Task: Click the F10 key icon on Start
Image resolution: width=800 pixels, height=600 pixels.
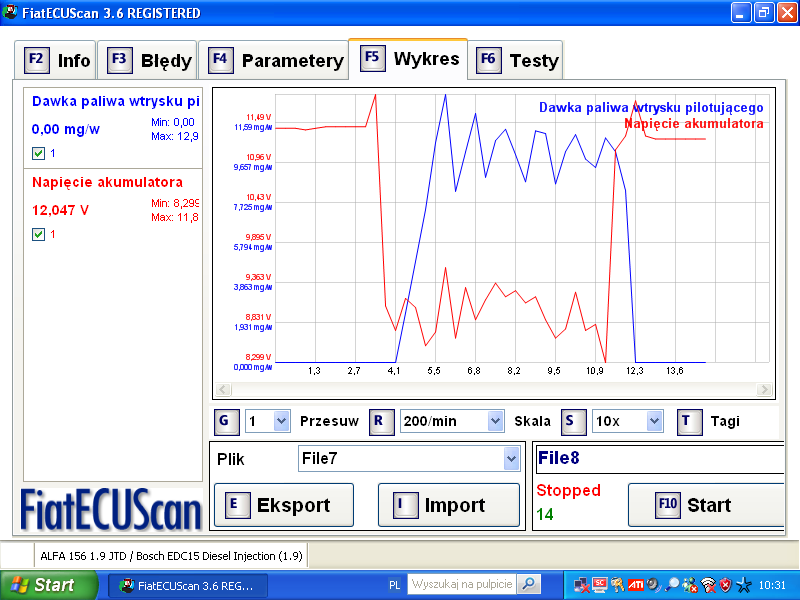Action: point(668,505)
